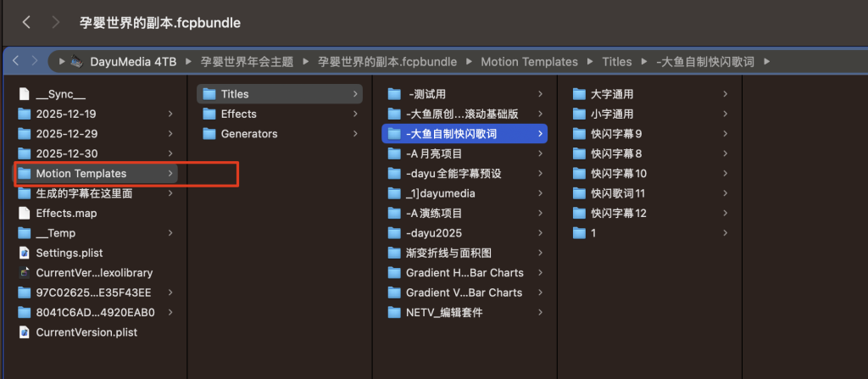
Task: Open the Generators folder
Action: point(248,134)
